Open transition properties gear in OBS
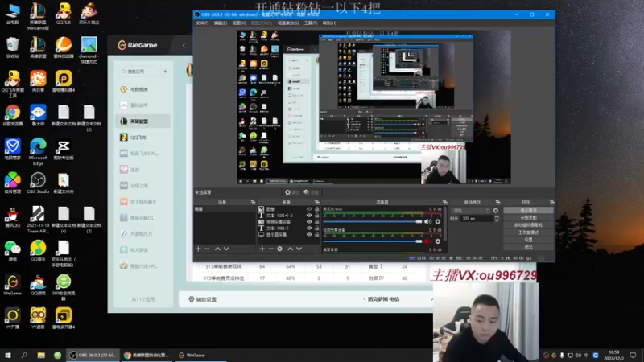This screenshot has width=644, height=362. coord(496,211)
